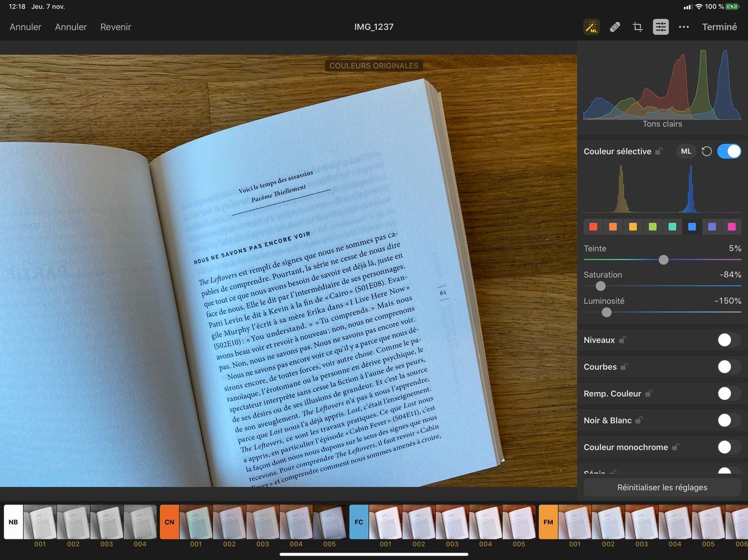The height and width of the screenshot is (560, 748).
Task: Enable the Niveaux adjustment toggle
Action: point(729,340)
